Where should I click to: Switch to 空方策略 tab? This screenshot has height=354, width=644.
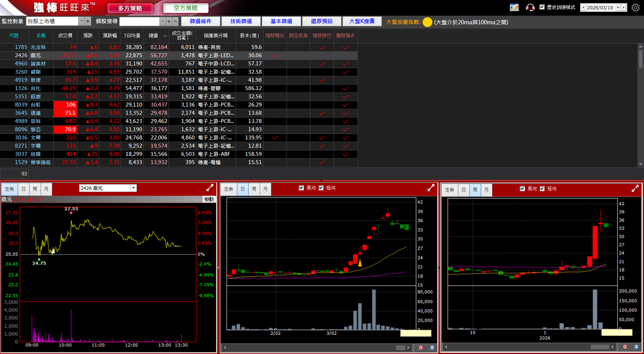[x=186, y=8]
